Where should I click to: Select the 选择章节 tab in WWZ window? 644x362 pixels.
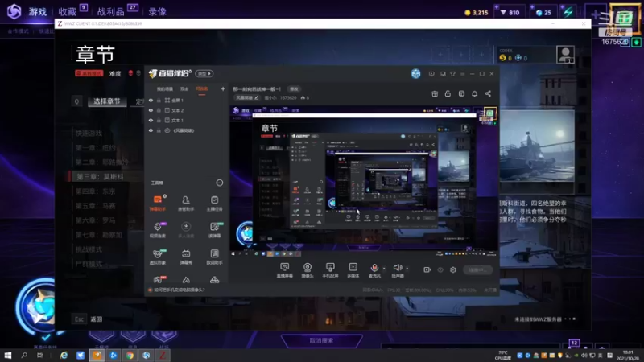click(x=106, y=101)
